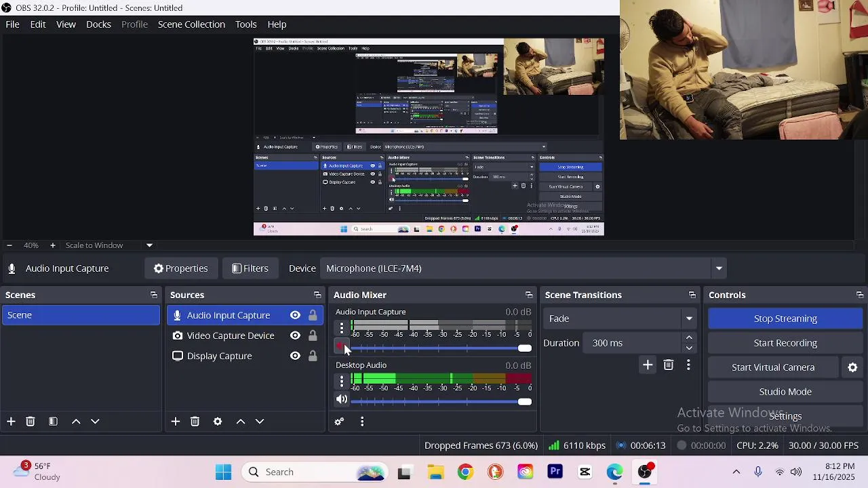Screen dimensions: 868x488
Task: Click Start Recording button
Action: pyautogui.click(x=785, y=343)
